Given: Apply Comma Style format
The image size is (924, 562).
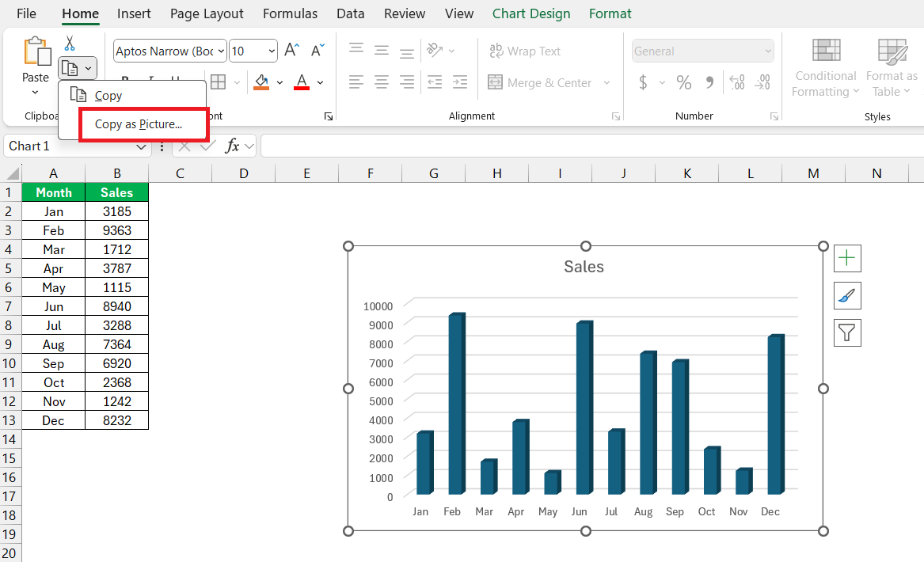Looking at the screenshot, I should [709, 82].
